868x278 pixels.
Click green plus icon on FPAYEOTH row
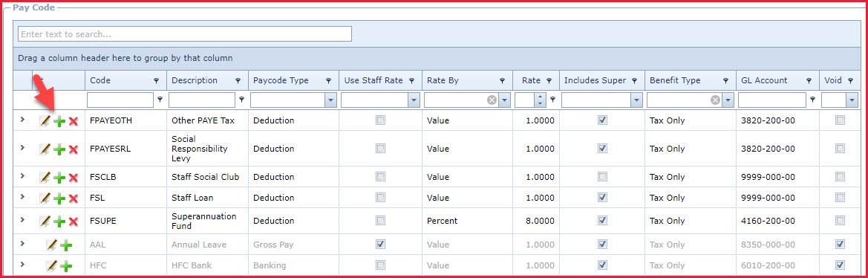coord(59,121)
